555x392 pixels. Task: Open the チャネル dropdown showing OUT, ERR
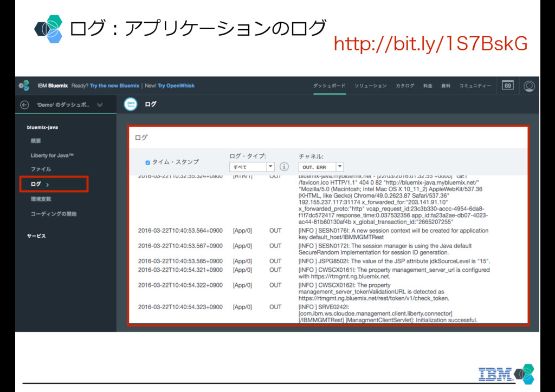click(x=321, y=167)
